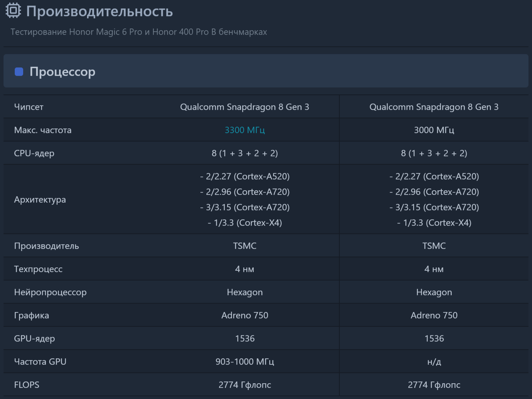Click the benchmark testing subtitle text

(x=139, y=32)
